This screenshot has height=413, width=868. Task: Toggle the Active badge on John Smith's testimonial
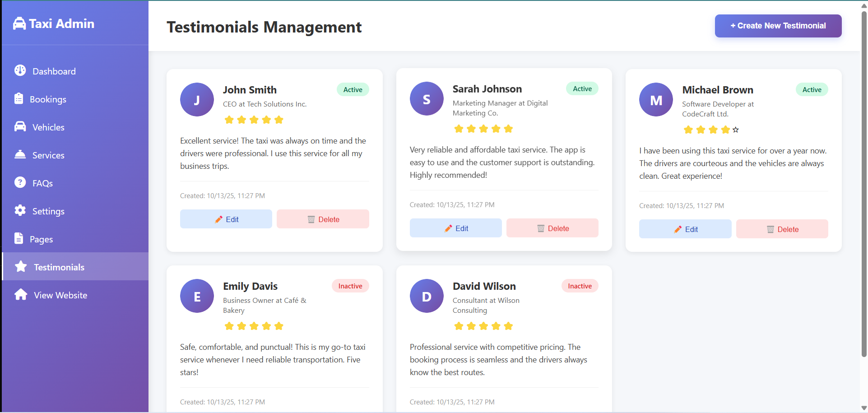pos(353,89)
